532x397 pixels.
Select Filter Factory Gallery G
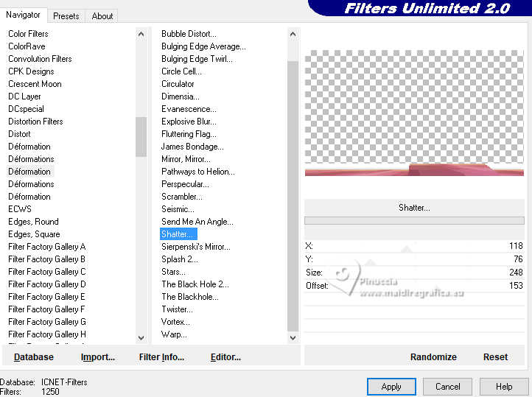[x=47, y=322]
